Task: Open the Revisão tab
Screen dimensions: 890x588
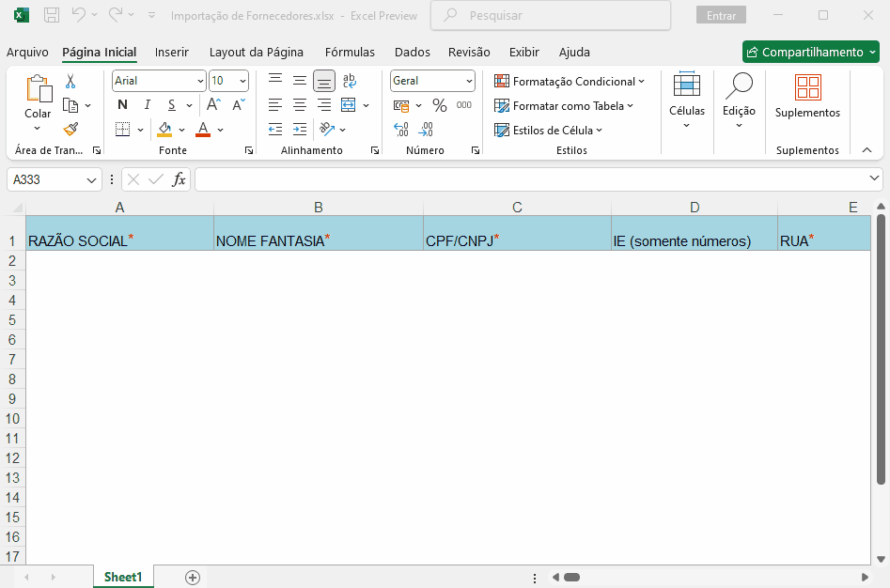Action: tap(469, 53)
